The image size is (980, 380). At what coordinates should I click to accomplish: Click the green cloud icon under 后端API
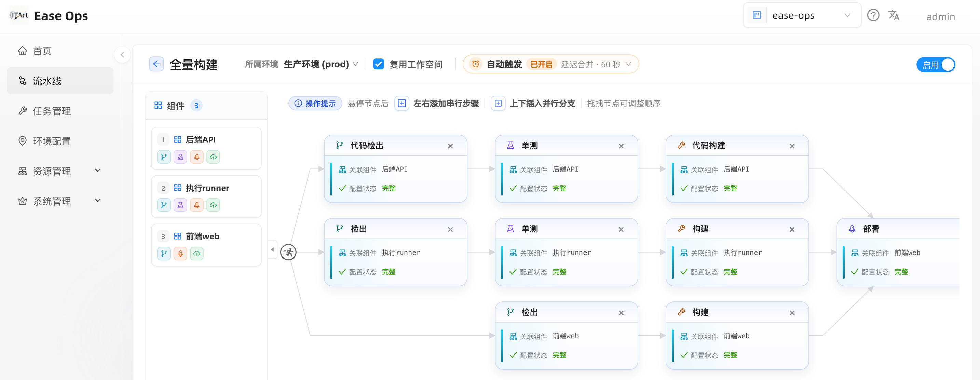213,157
